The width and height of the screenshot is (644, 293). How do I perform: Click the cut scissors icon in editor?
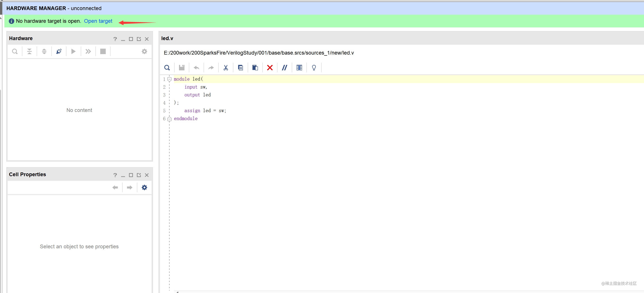226,68
